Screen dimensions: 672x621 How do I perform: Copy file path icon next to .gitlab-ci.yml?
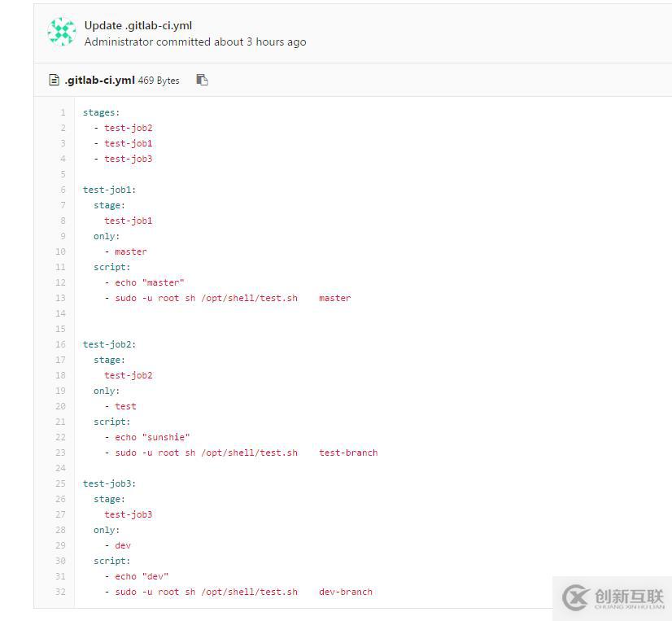coord(202,80)
